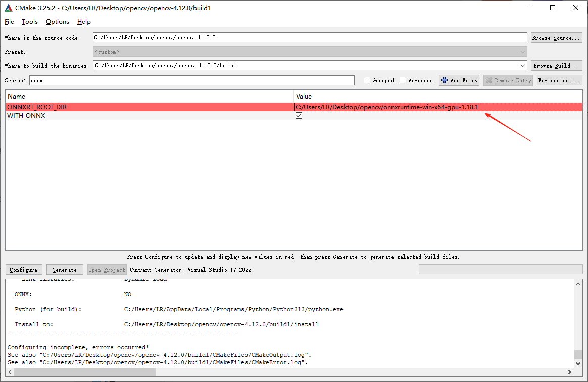This screenshot has height=382, width=588.
Task: Click the CMakeError.log path line in the output
Action: coord(158,362)
